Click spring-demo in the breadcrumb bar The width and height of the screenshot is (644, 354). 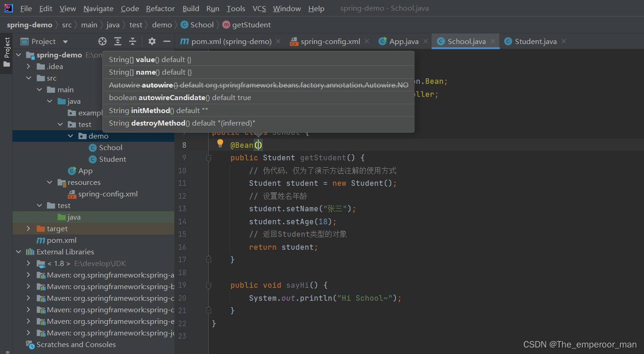click(29, 25)
